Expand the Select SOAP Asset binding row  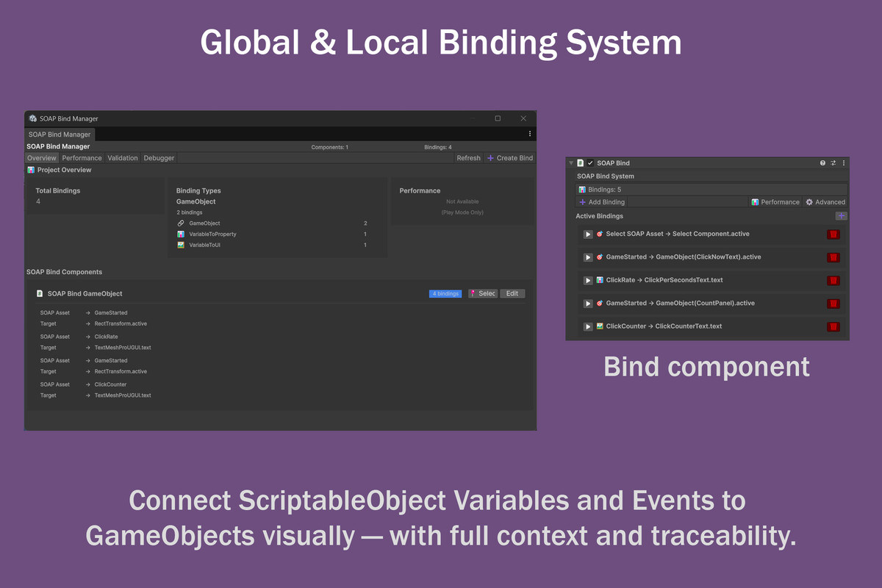click(588, 234)
